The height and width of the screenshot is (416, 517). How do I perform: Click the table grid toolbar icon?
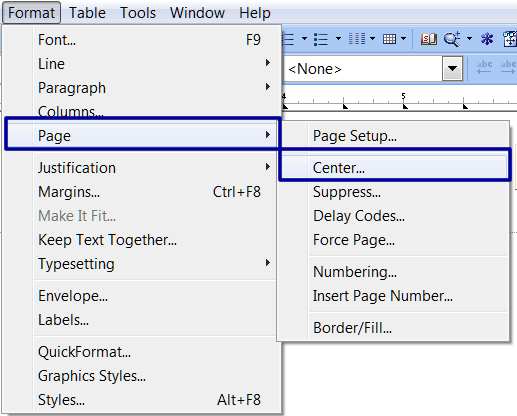pos(389,39)
